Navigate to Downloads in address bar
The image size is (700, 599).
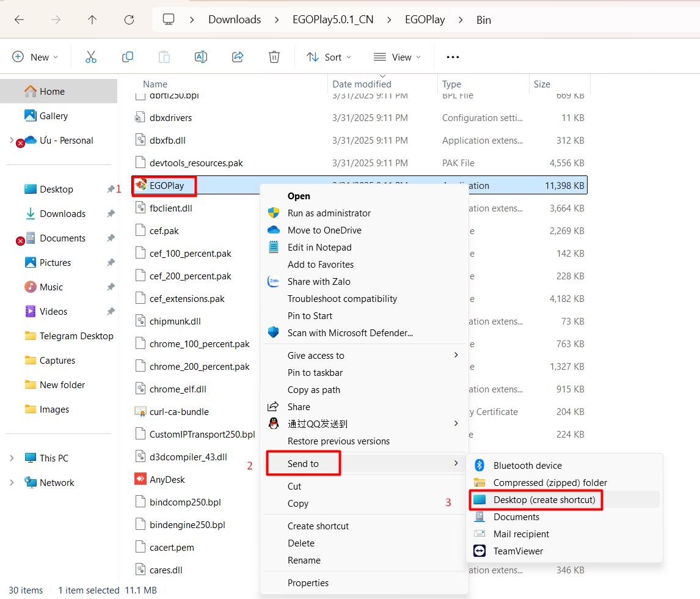235,20
